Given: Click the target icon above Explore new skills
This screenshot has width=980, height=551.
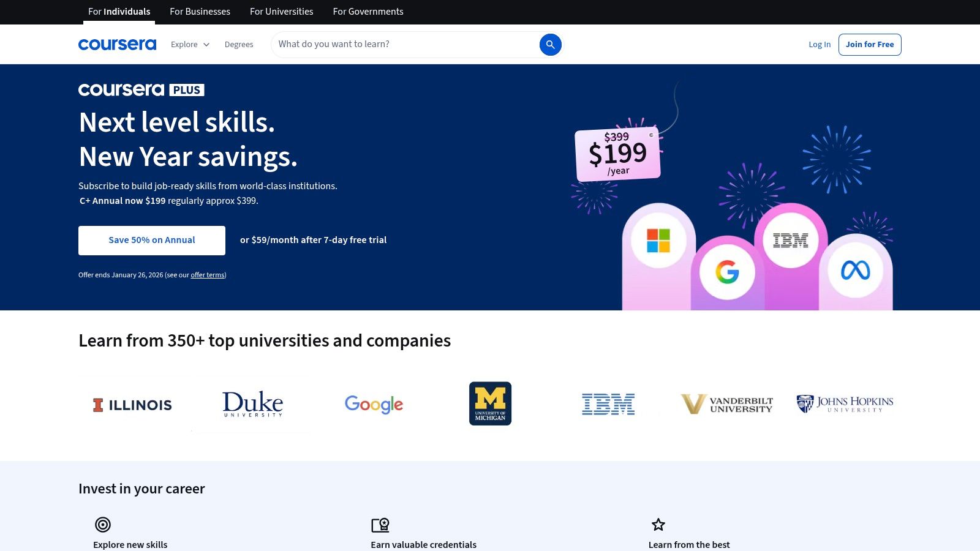Looking at the screenshot, I should 102,525.
